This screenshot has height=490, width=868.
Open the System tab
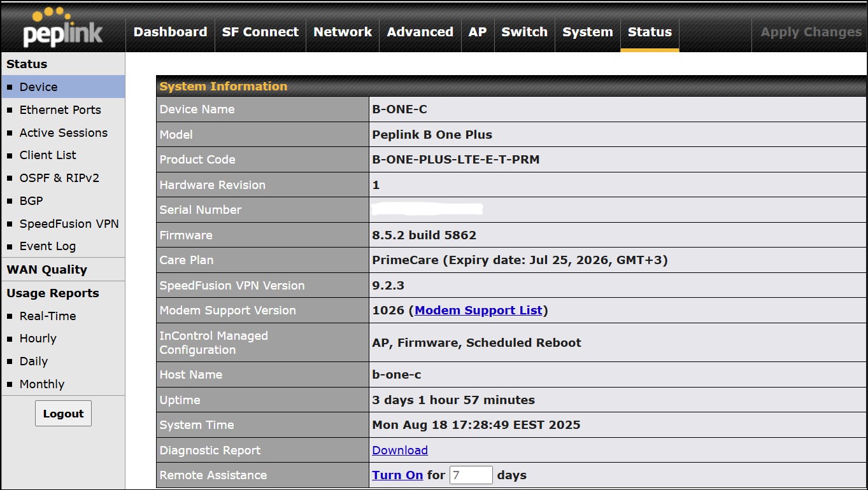tap(588, 32)
